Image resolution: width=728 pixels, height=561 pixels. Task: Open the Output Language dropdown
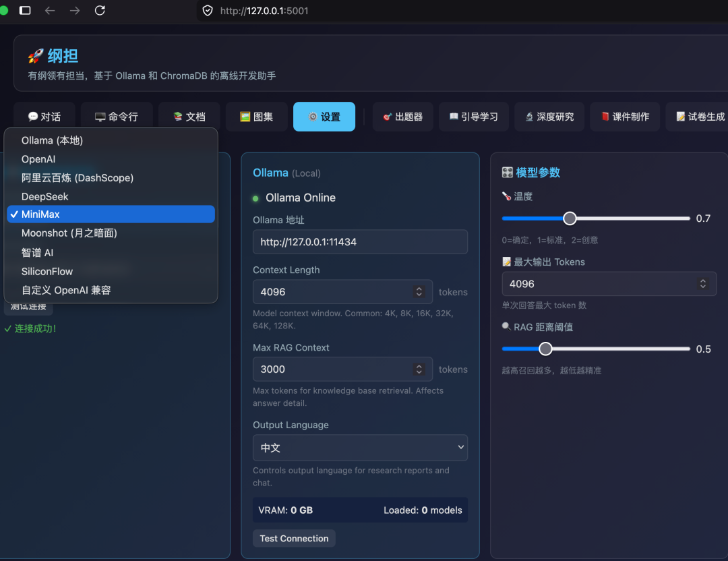pos(360,448)
